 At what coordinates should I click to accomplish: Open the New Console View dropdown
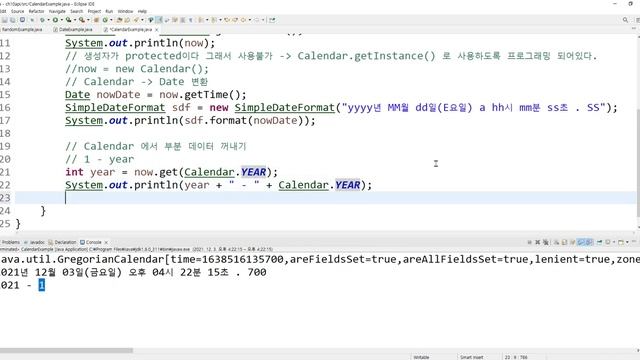[x=627, y=242]
